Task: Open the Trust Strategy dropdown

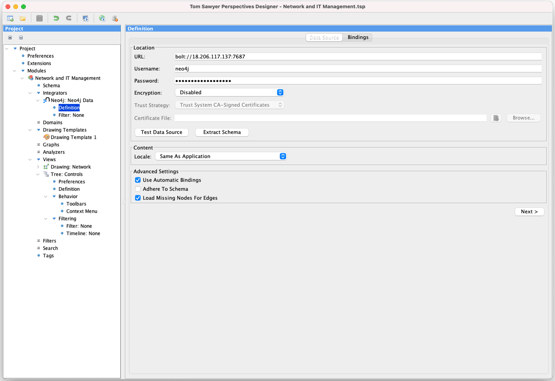Action: pos(229,105)
